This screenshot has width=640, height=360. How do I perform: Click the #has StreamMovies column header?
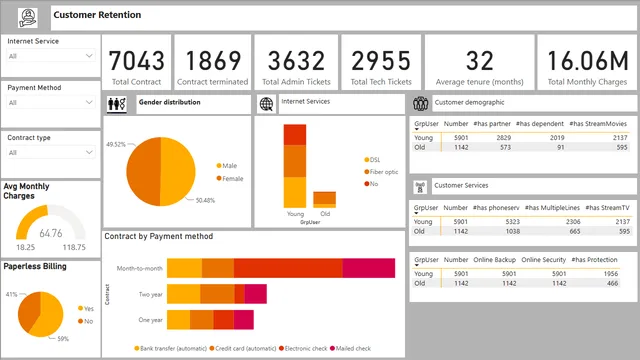tap(598, 124)
